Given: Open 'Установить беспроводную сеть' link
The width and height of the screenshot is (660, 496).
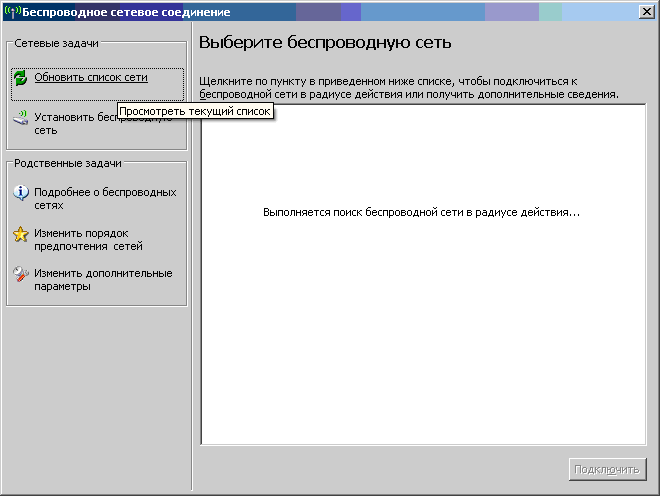Looking at the screenshot, I should [103, 123].
